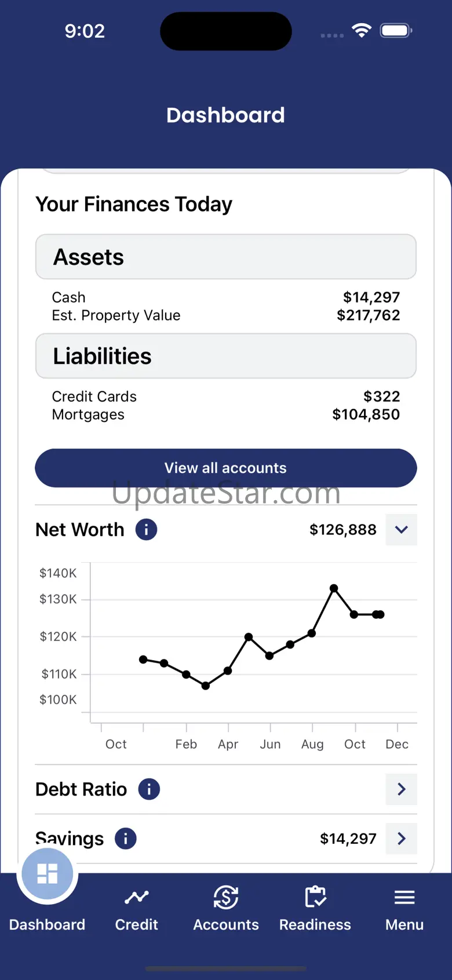Open Accounts via the dollar-cycle icon
Image resolution: width=452 pixels, height=980 pixels.
click(x=226, y=898)
